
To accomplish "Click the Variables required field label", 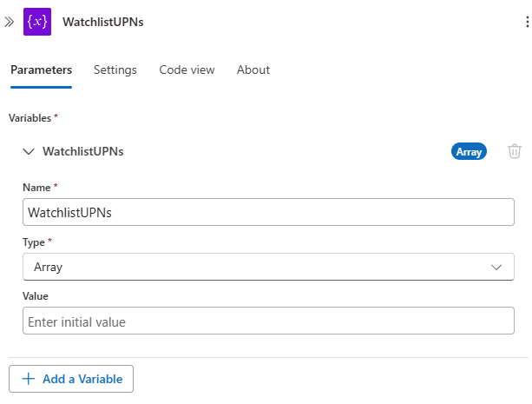I will click(x=33, y=117).
